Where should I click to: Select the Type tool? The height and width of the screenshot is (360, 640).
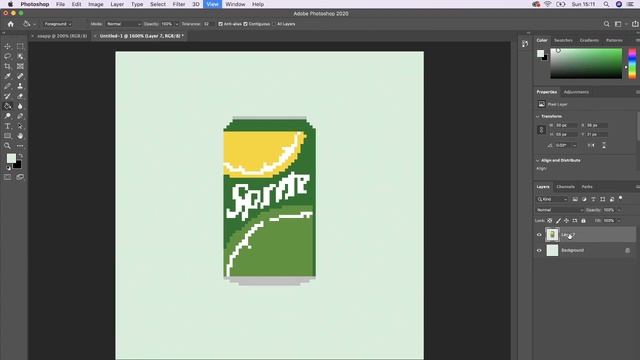click(x=7, y=126)
